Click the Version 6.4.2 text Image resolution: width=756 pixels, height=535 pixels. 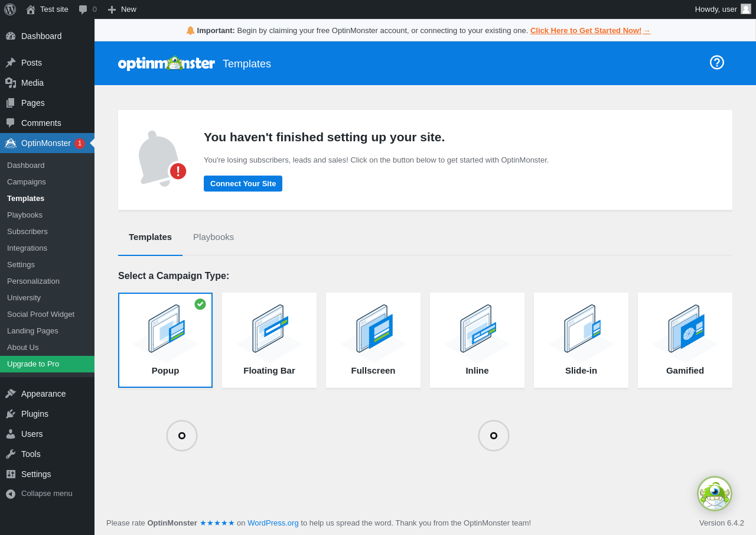pos(722,523)
